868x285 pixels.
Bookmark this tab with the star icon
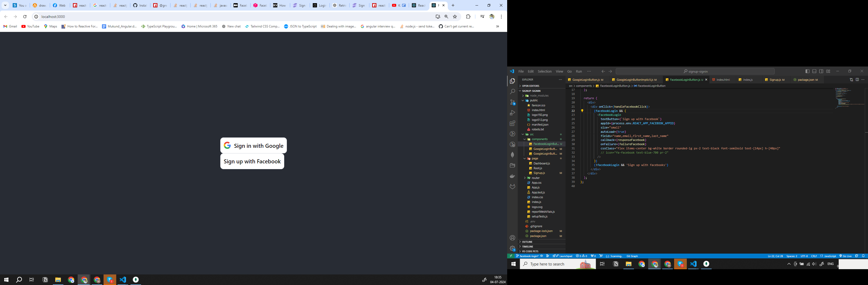[455, 16]
